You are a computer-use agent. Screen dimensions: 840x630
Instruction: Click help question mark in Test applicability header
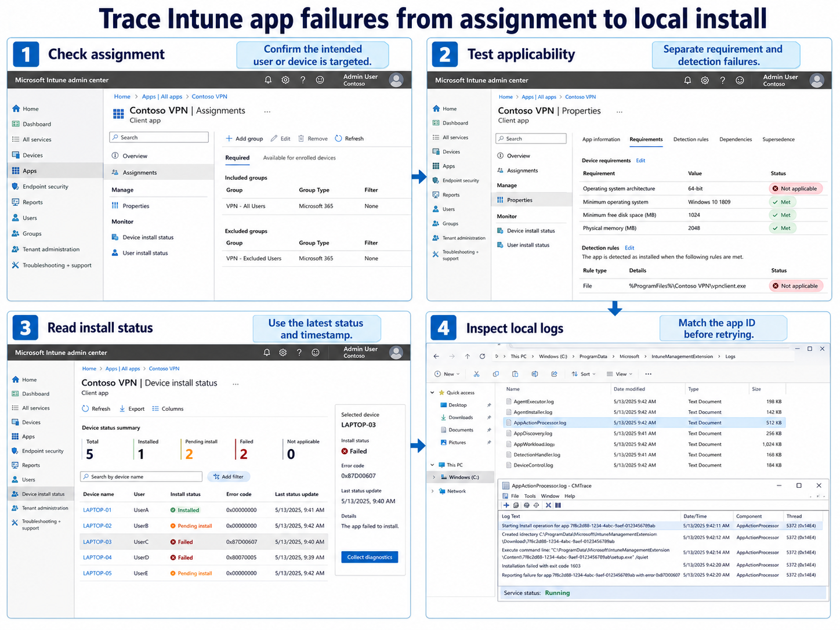pyautogui.click(x=722, y=81)
